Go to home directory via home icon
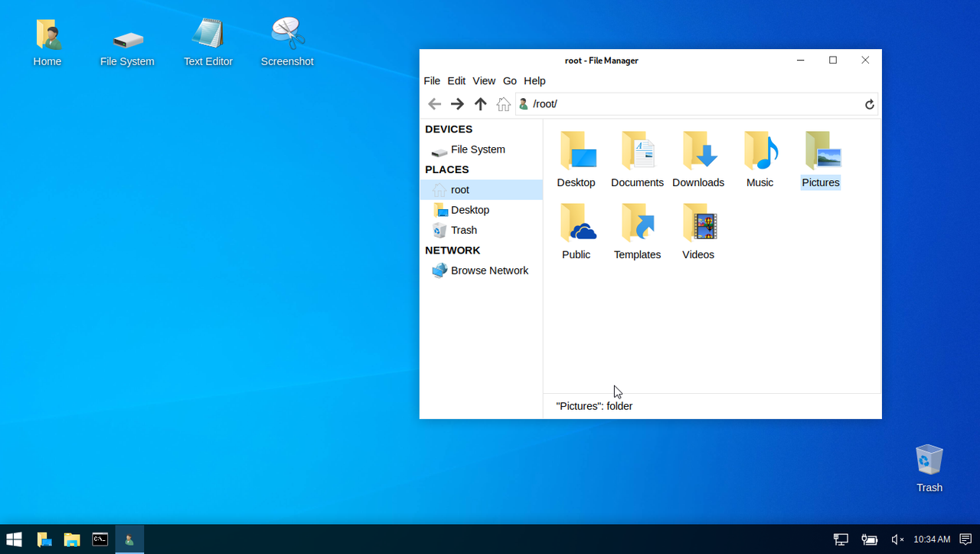980x554 pixels. (x=503, y=103)
